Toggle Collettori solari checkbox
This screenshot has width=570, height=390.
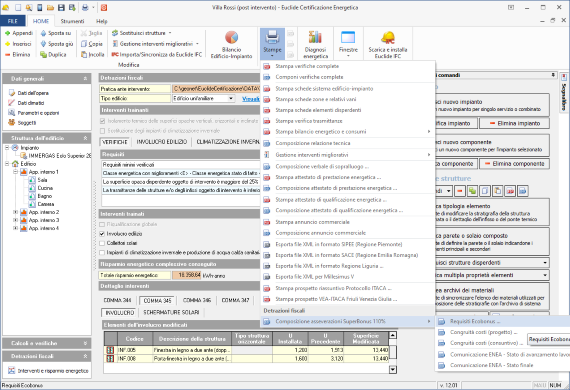click(x=102, y=243)
